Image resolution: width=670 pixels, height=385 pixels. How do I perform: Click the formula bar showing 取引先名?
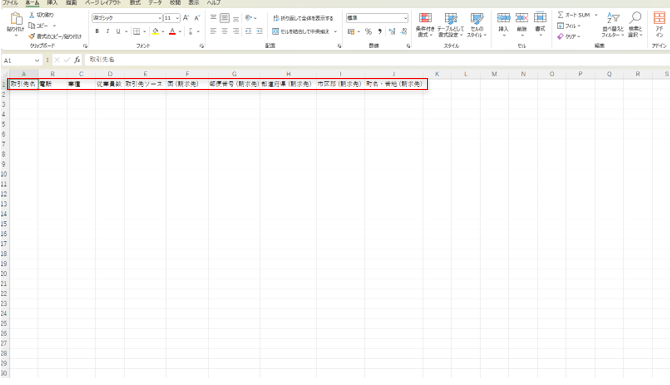point(376,60)
